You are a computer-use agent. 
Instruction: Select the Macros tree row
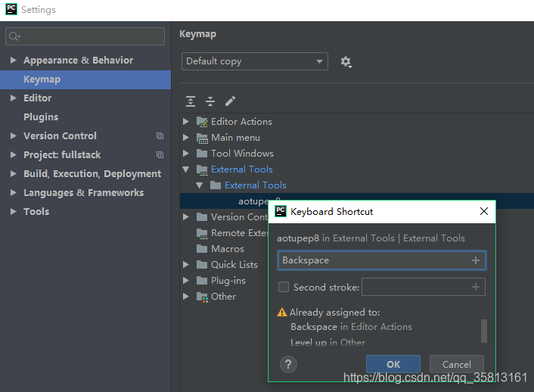point(228,249)
